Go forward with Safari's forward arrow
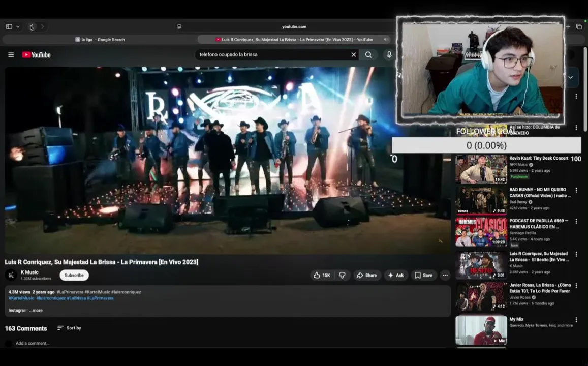This screenshot has height=366, width=588. click(x=42, y=26)
